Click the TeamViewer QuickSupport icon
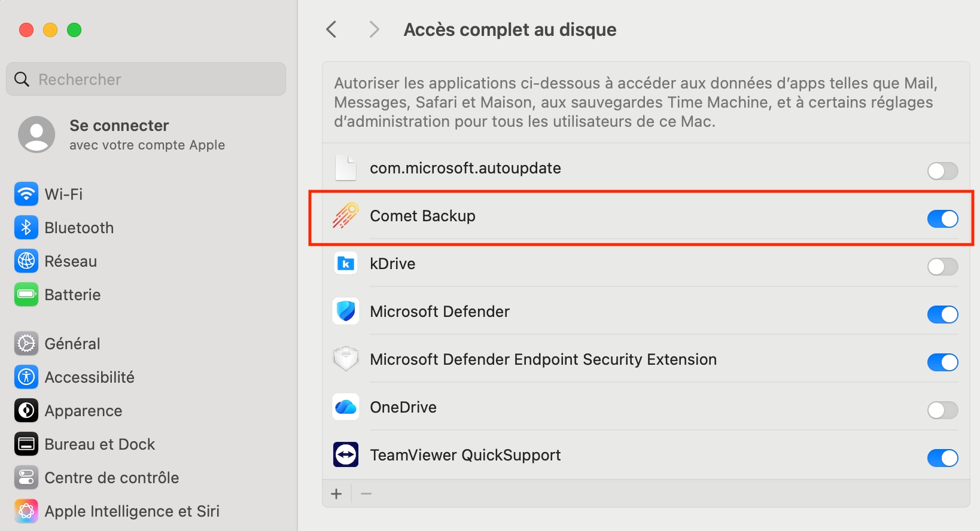Image resolution: width=980 pixels, height=531 pixels. coord(346,455)
